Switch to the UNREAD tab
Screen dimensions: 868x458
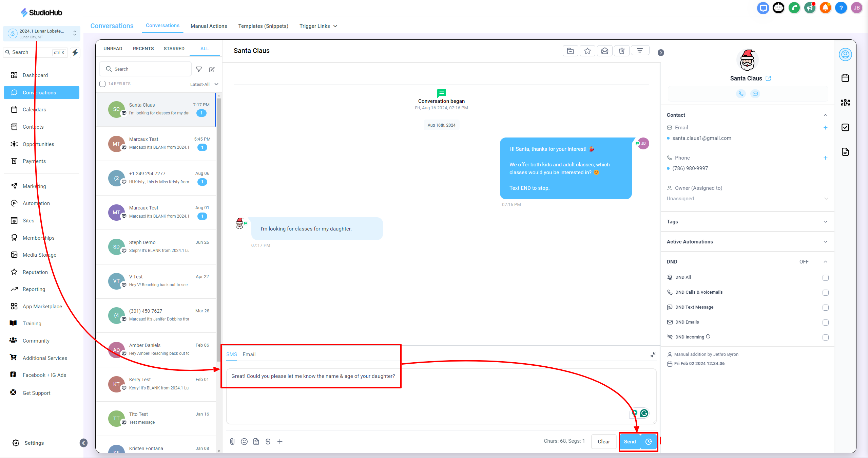point(113,49)
